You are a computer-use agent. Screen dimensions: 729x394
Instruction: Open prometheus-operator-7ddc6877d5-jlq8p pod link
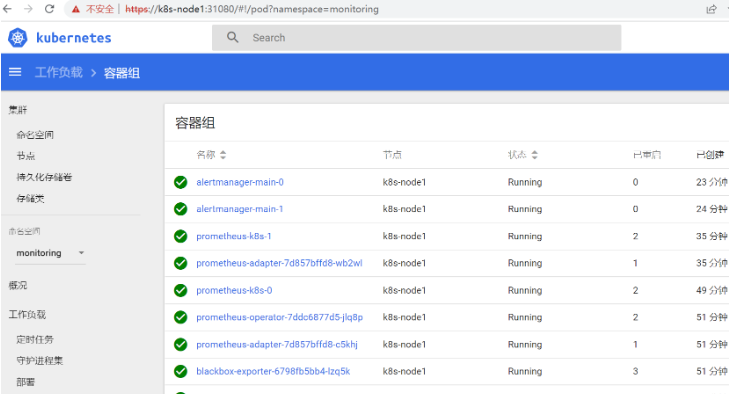tap(279, 317)
